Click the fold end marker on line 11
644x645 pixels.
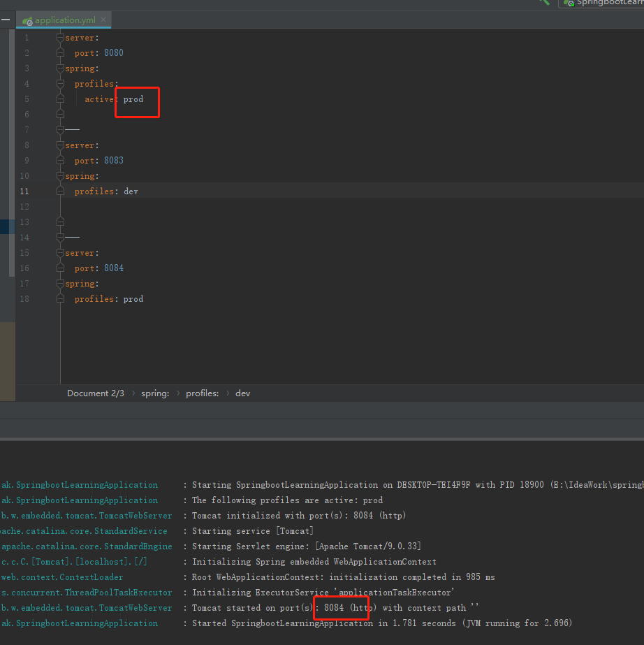tap(61, 191)
